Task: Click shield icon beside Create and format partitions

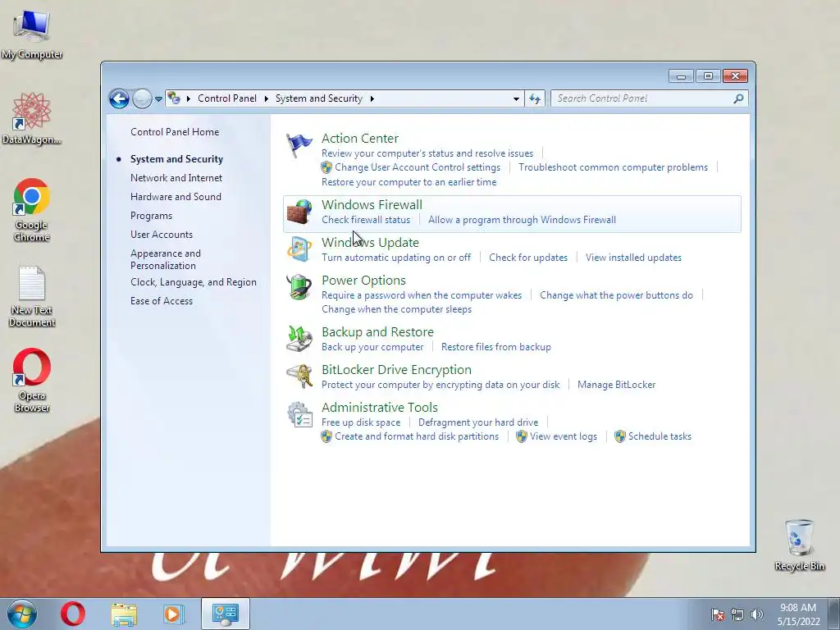Action: tap(326, 436)
